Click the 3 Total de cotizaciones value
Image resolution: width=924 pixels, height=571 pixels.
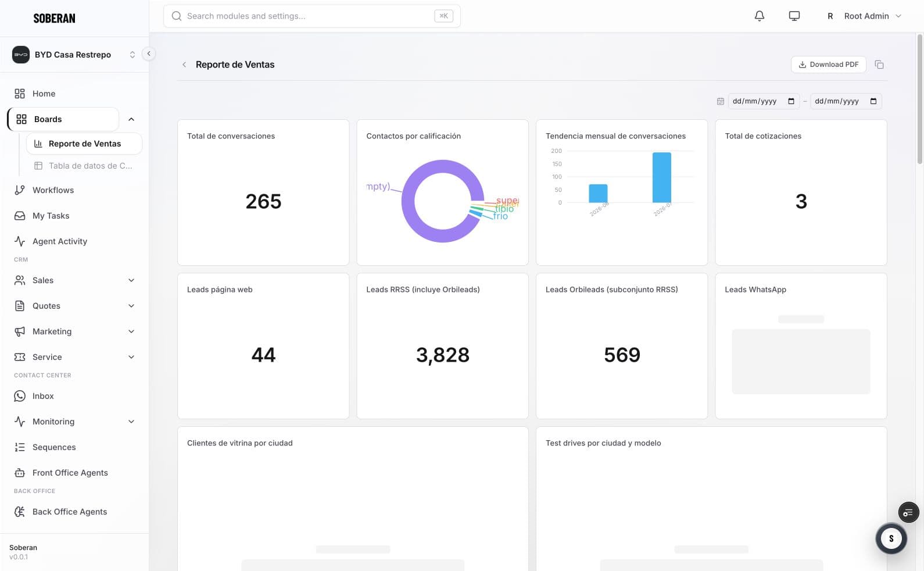[801, 202]
